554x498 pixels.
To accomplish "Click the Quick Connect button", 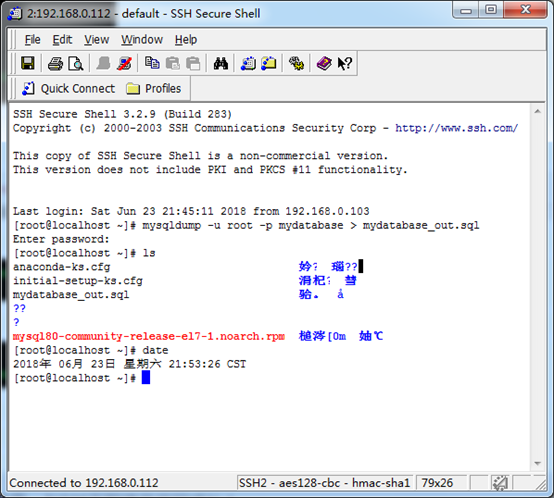I will coord(69,88).
